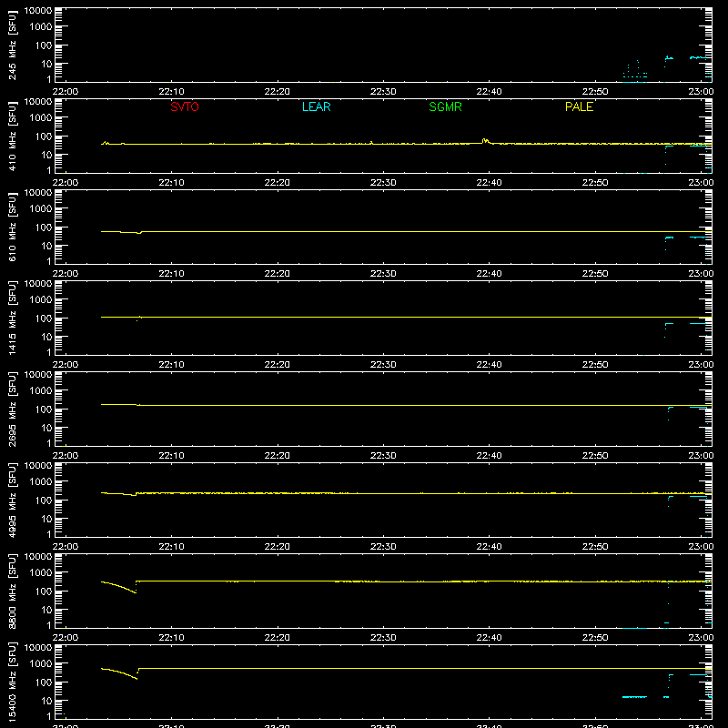
Task: Click the green SGMR station label
Action: (x=445, y=106)
